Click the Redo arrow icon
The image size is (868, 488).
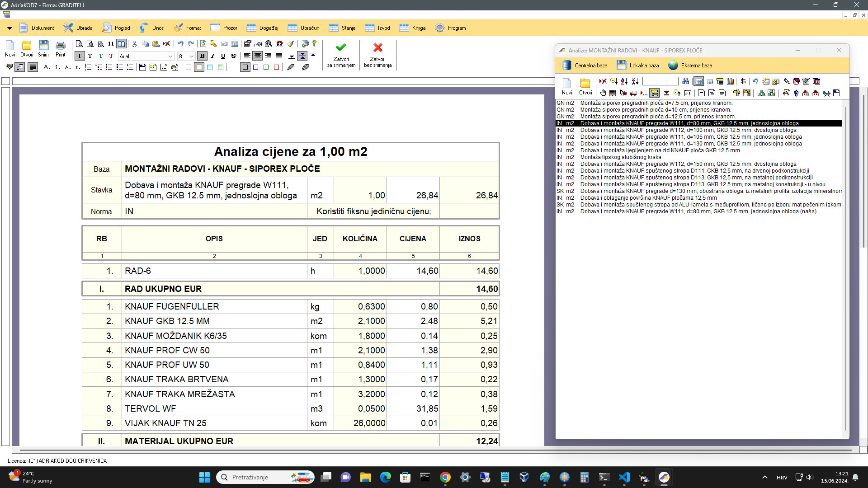(x=191, y=44)
